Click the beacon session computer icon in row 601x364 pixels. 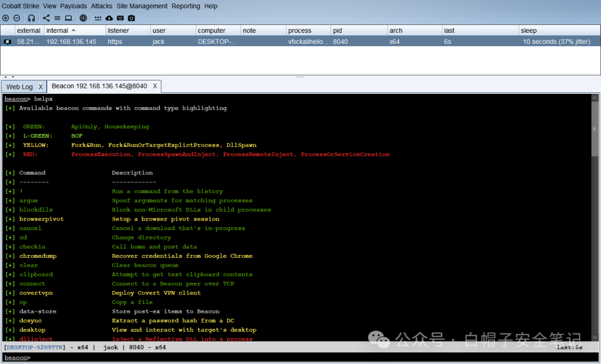7,42
